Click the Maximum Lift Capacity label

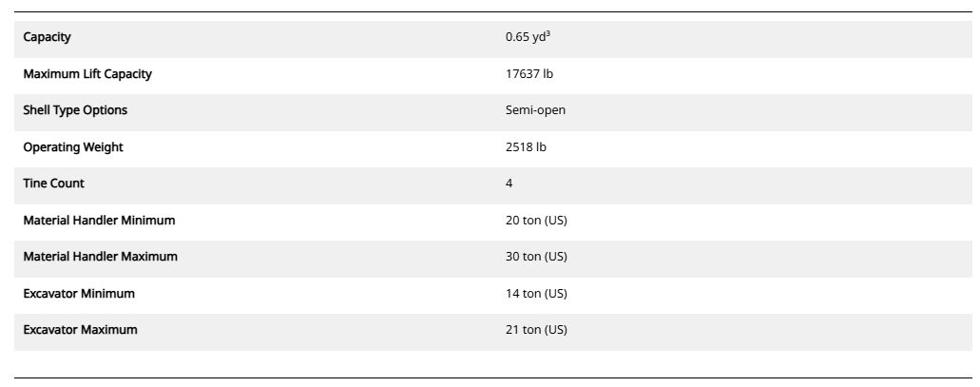tap(87, 73)
